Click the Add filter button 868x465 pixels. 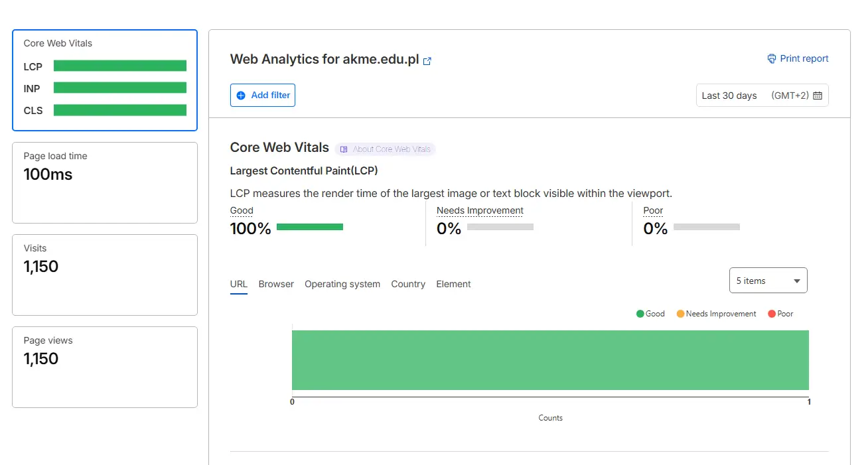(x=263, y=95)
